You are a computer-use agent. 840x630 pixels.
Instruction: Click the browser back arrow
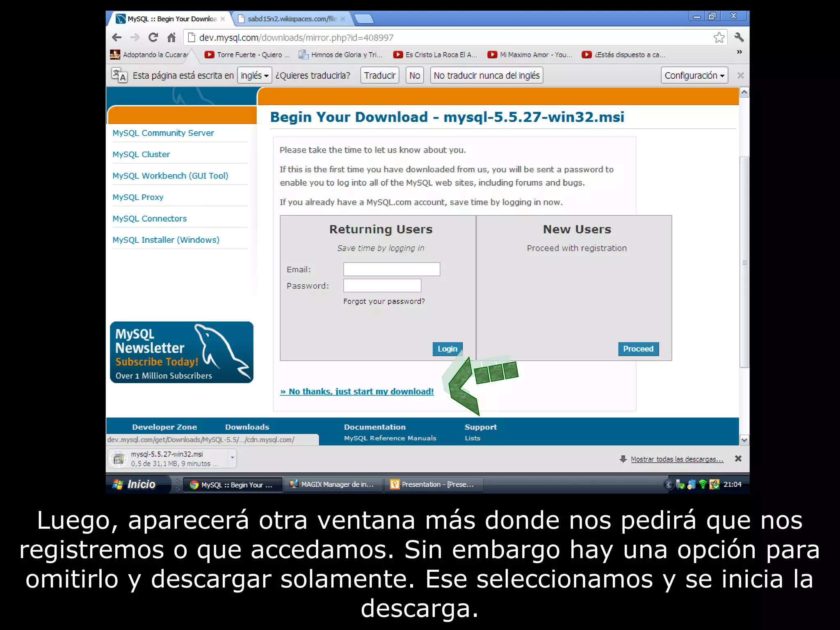(117, 38)
